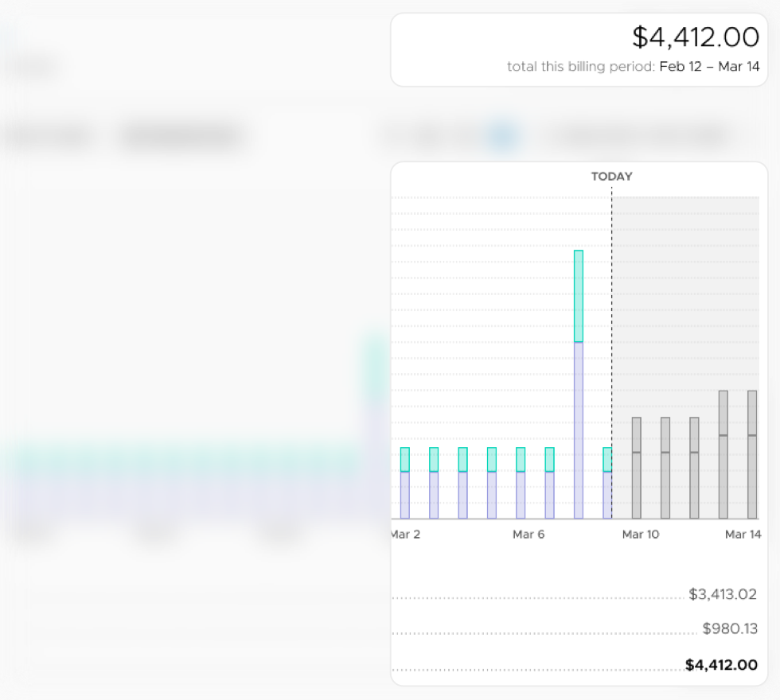The width and height of the screenshot is (780, 700).
Task: Click the teal segment of the first bar
Action: pos(405,460)
